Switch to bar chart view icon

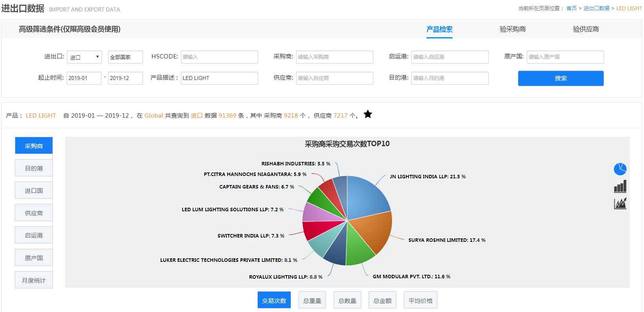620,187
